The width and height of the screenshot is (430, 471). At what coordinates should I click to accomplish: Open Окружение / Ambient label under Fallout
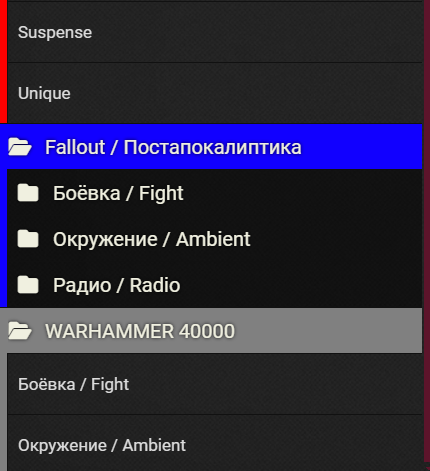pyautogui.click(x=152, y=239)
